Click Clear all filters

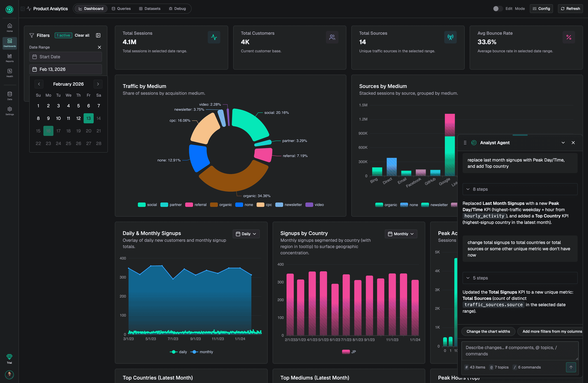tap(82, 35)
